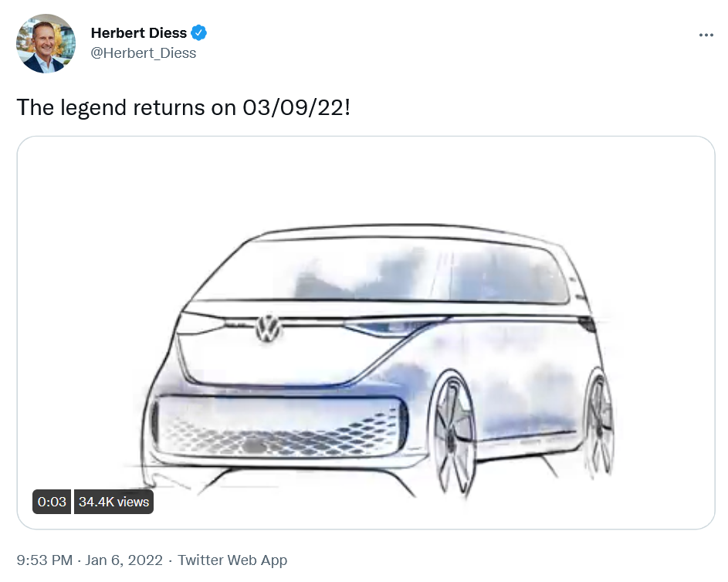Click the 34.4K views counter
The image size is (728, 582).
[113, 502]
